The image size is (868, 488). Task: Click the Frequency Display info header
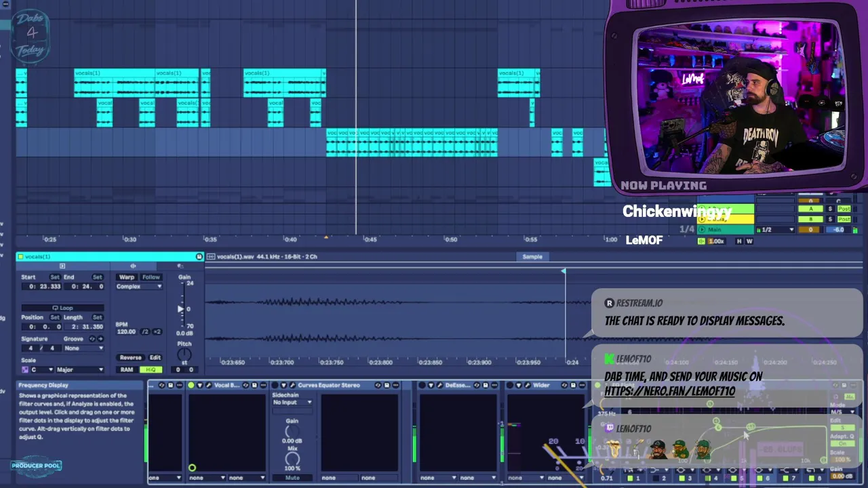80,385
